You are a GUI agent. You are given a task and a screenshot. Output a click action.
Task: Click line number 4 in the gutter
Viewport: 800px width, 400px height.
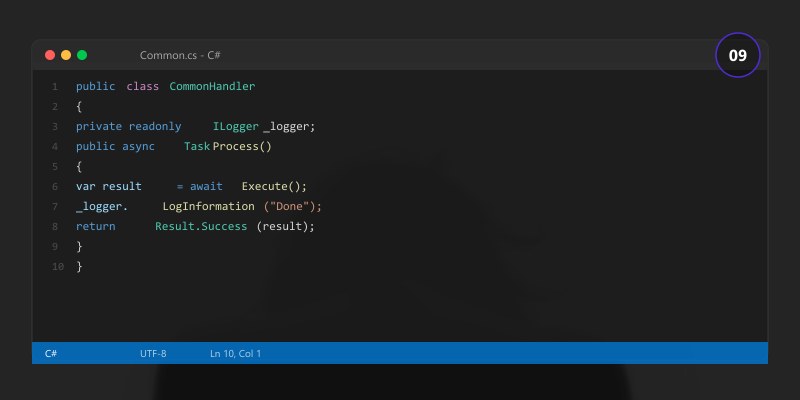point(55,146)
